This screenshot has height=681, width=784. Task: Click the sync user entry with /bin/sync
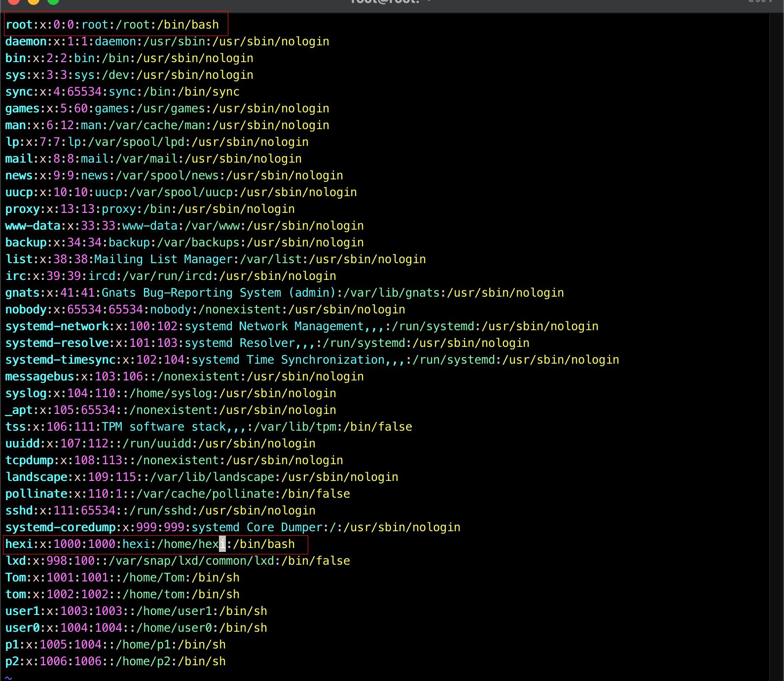122,92
